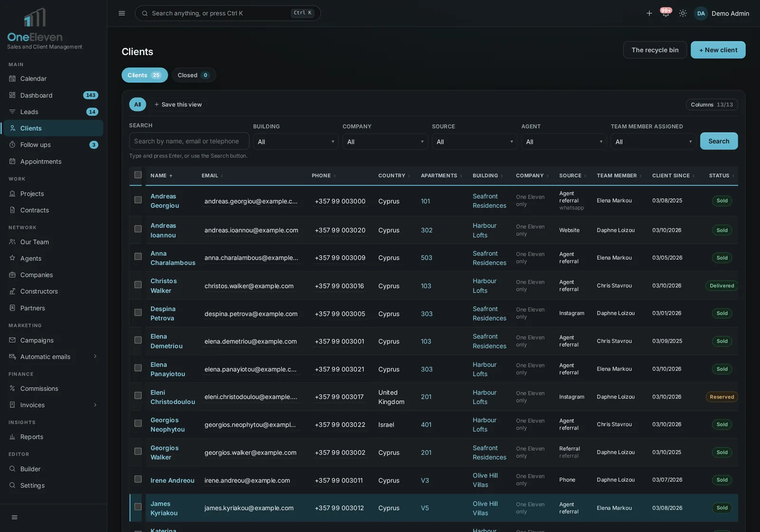Open Reports in the sidebar
The height and width of the screenshot is (532, 760).
pyautogui.click(x=53, y=437)
